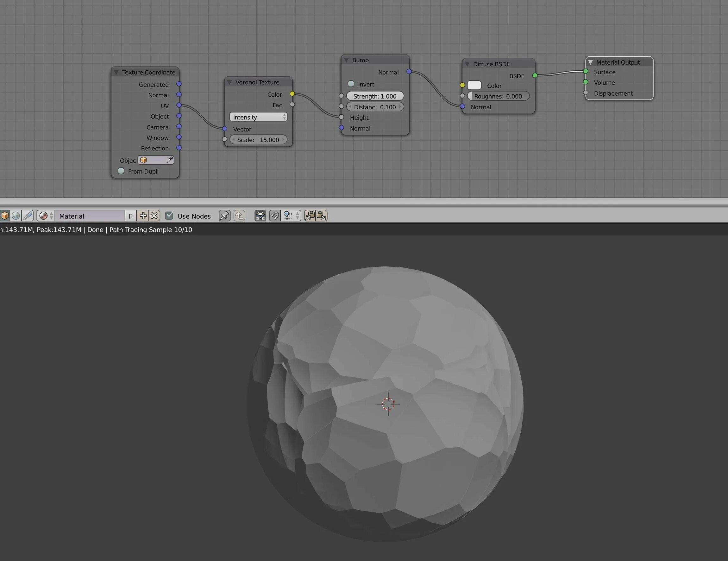Viewport: 728px width, 561px height.
Task: Select the line style brush icon
Action: pos(27,216)
